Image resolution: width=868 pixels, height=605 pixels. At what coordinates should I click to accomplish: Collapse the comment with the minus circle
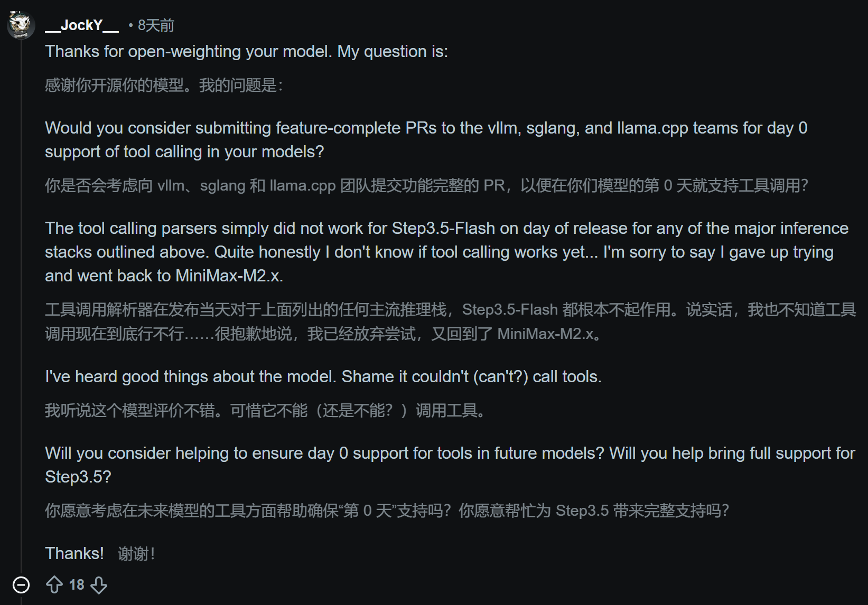pyautogui.click(x=21, y=585)
